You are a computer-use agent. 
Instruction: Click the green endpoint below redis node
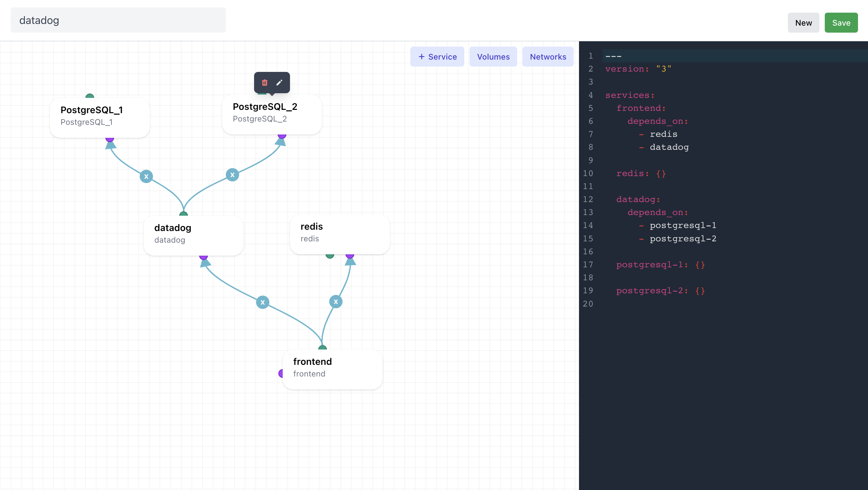(x=330, y=256)
